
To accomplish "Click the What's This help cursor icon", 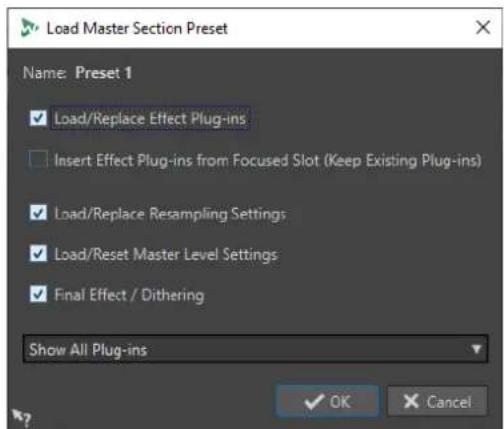I will pyautogui.click(x=21, y=418).
